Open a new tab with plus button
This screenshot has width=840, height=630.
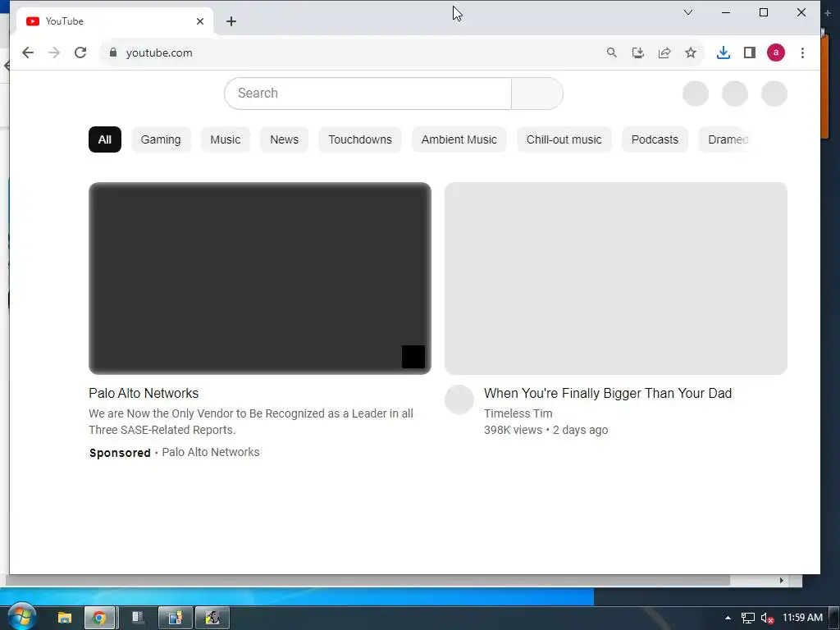(x=231, y=21)
